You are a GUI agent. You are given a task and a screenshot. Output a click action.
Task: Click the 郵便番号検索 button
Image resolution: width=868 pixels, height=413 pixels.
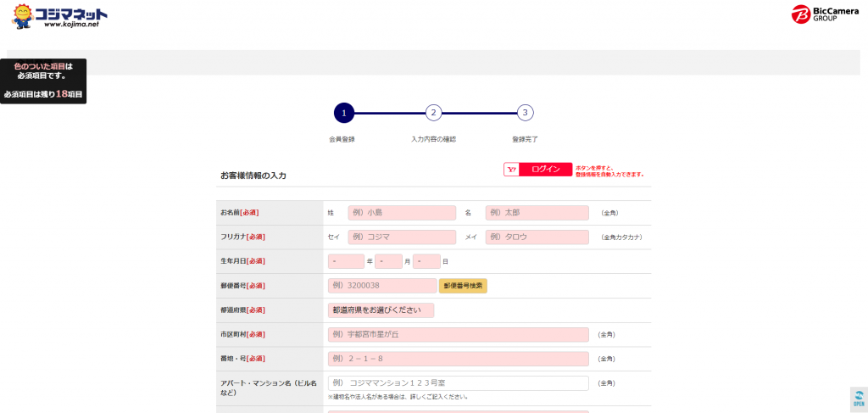[x=463, y=286]
